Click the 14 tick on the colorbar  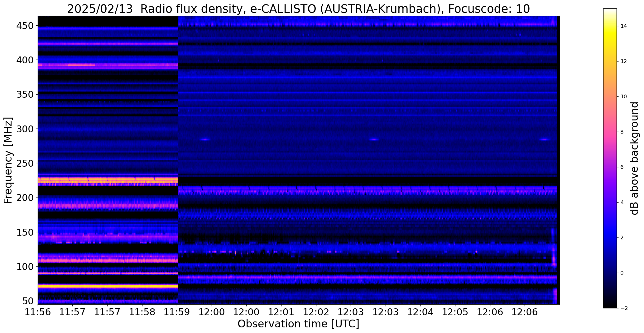click(624, 26)
